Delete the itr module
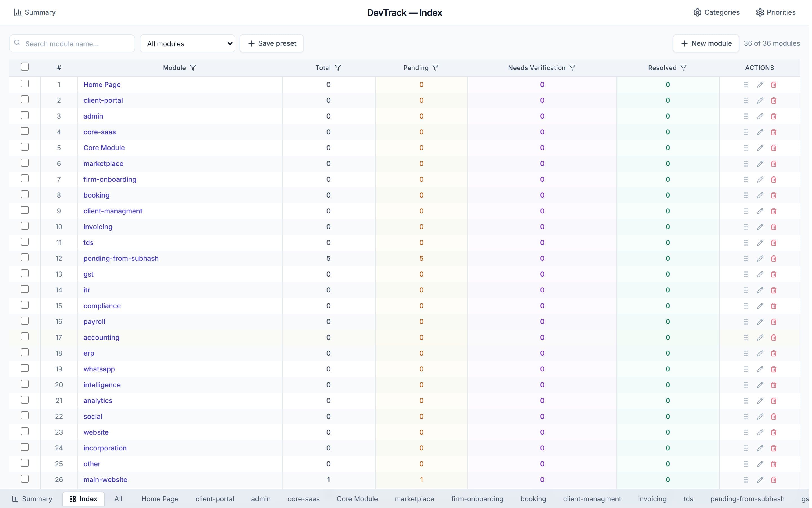The image size is (812, 508). point(773,290)
